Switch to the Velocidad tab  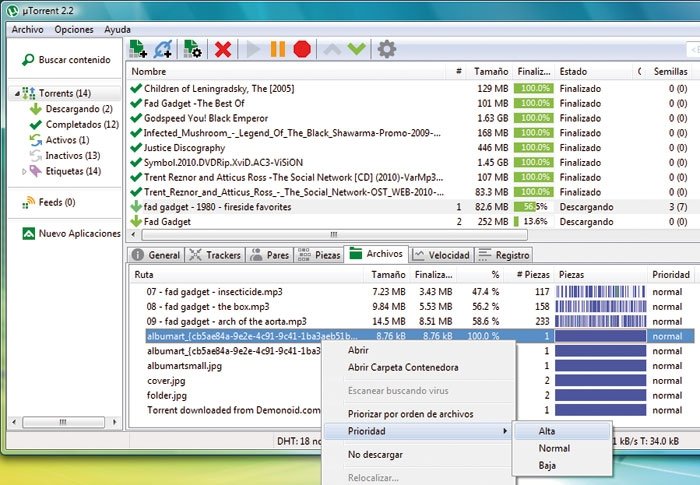441,255
